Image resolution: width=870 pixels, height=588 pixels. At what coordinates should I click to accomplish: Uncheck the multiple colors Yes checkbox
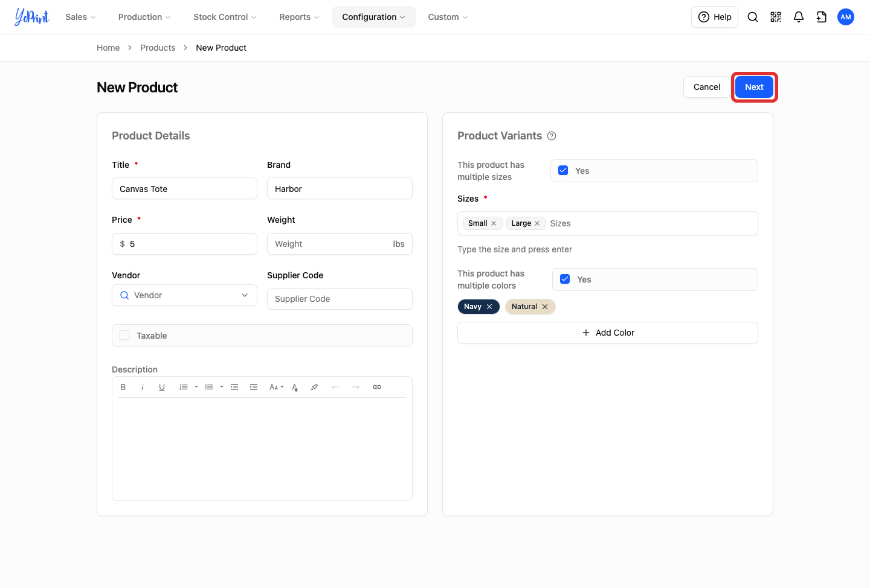(x=565, y=279)
